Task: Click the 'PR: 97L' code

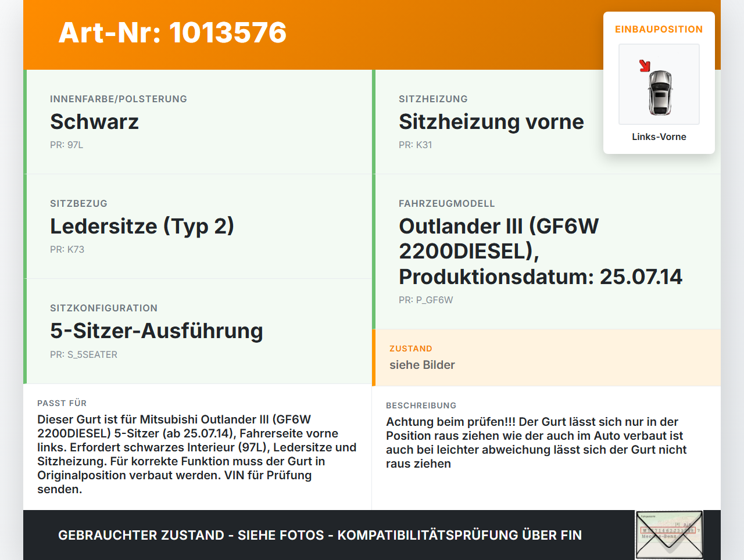Action: pos(67,145)
